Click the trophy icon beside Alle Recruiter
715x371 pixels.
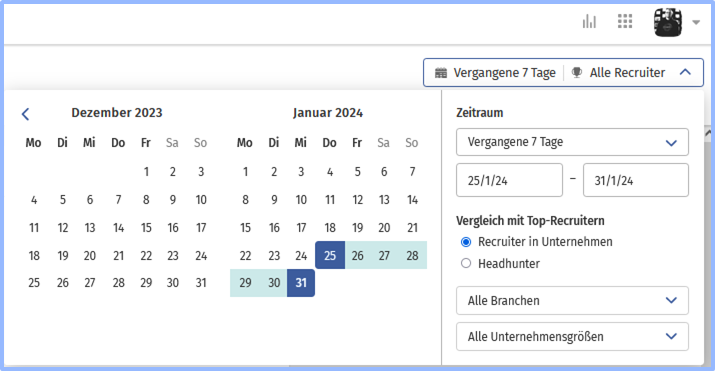tap(577, 72)
